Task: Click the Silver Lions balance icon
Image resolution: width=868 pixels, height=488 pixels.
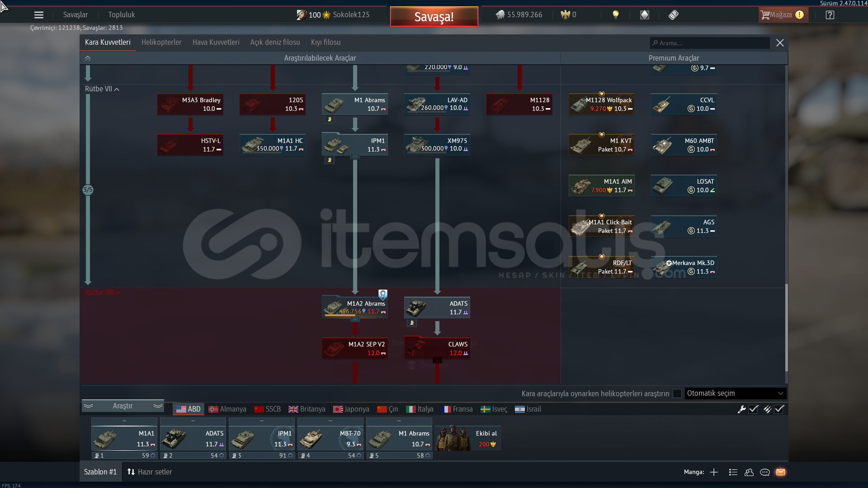Action: (x=500, y=15)
